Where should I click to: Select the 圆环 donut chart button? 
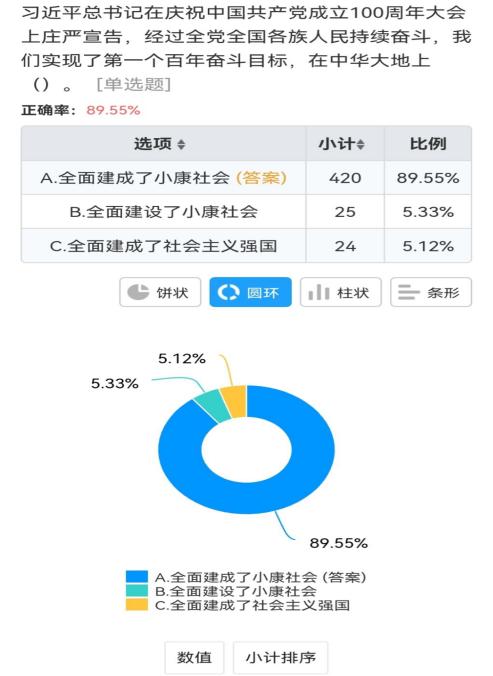[x=250, y=292]
